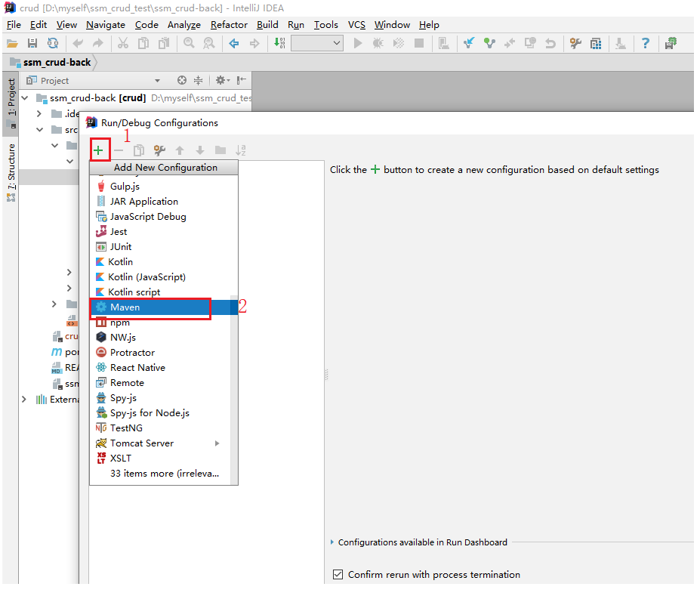The height and width of the screenshot is (599, 700).
Task: Select Maven in configuration list
Action: (x=163, y=307)
